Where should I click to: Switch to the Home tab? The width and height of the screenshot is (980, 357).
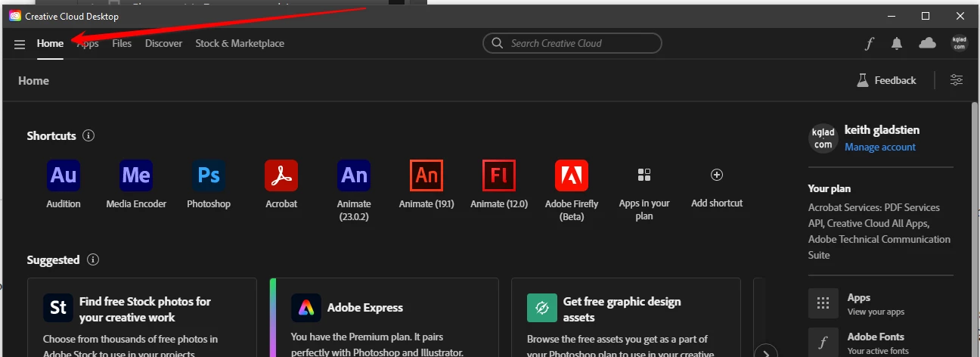[x=50, y=44]
